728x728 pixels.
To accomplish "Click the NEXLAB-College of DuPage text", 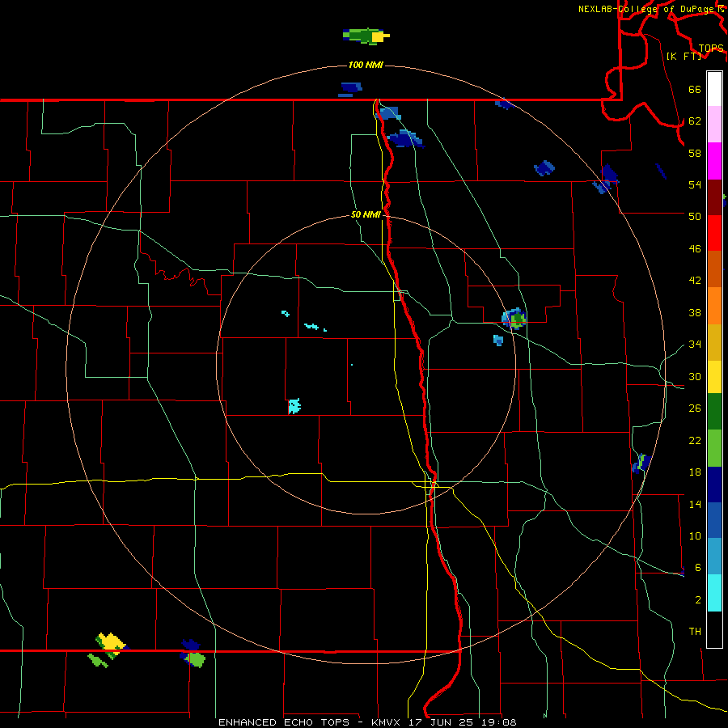I will [x=648, y=9].
